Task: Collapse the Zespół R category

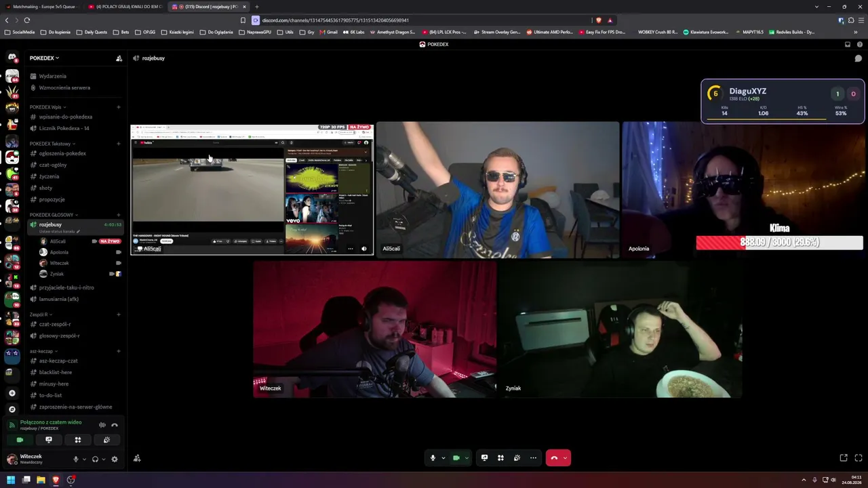Action: [x=41, y=314]
